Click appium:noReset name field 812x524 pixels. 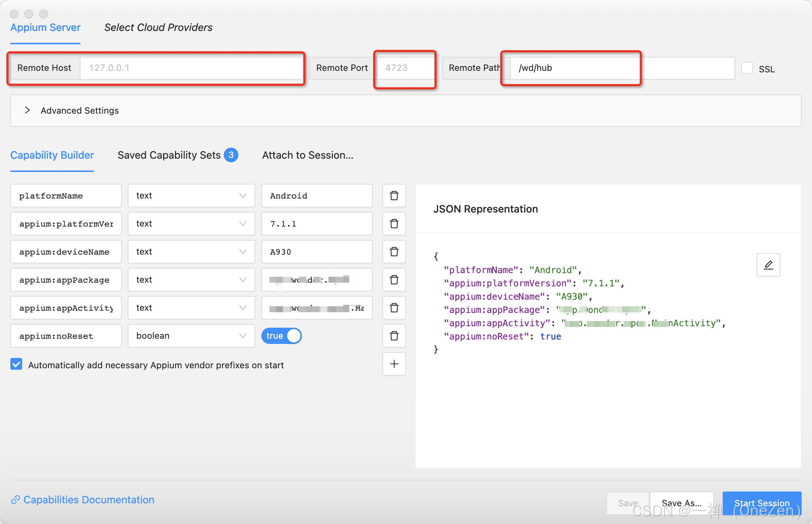pos(66,336)
